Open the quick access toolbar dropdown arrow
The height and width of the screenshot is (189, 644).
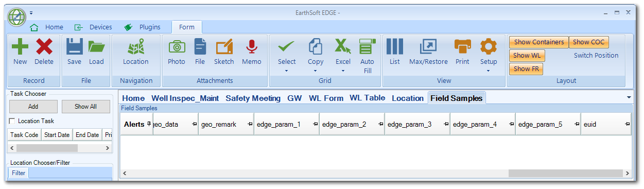coord(31,12)
